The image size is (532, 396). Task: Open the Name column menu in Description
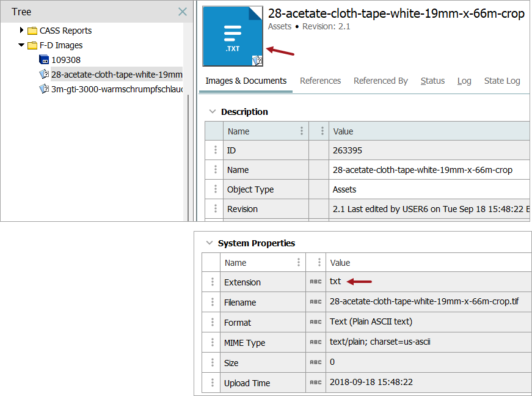301,131
